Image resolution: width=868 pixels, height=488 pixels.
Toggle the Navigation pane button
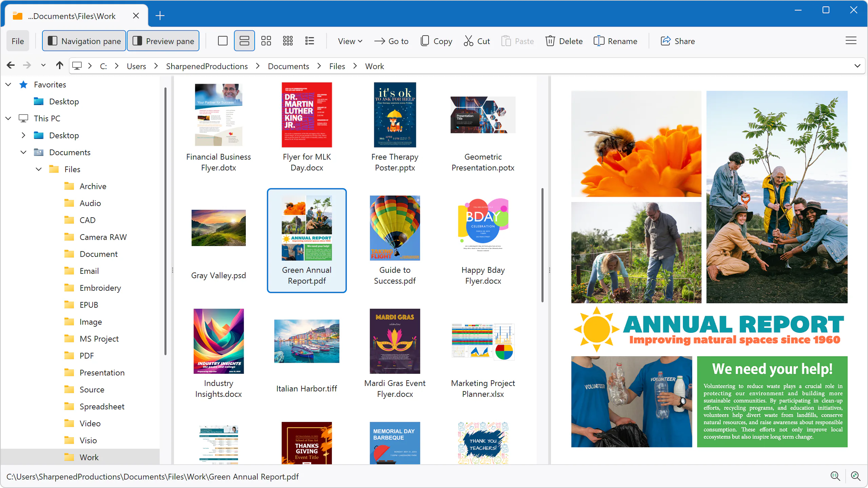click(x=84, y=41)
